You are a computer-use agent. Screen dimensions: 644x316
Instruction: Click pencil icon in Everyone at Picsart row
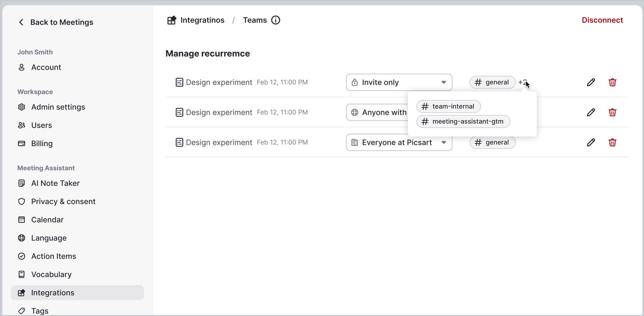click(x=591, y=142)
